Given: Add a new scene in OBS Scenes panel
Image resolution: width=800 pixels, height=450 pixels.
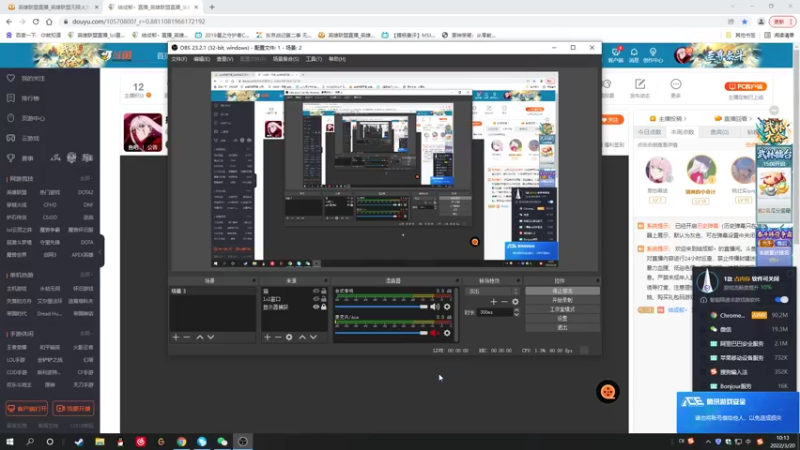Looking at the screenshot, I should click(x=176, y=337).
